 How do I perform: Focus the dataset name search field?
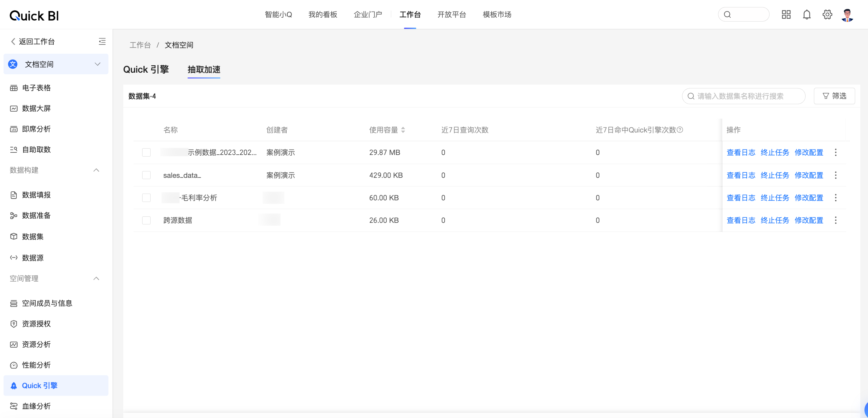[x=744, y=96]
